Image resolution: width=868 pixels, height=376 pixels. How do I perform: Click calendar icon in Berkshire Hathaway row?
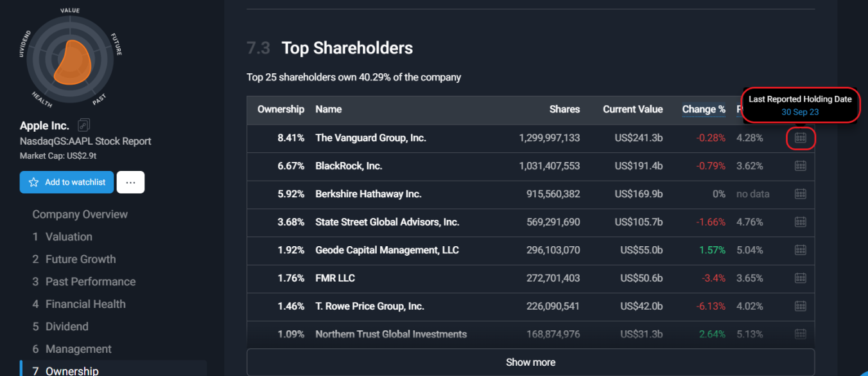point(800,194)
